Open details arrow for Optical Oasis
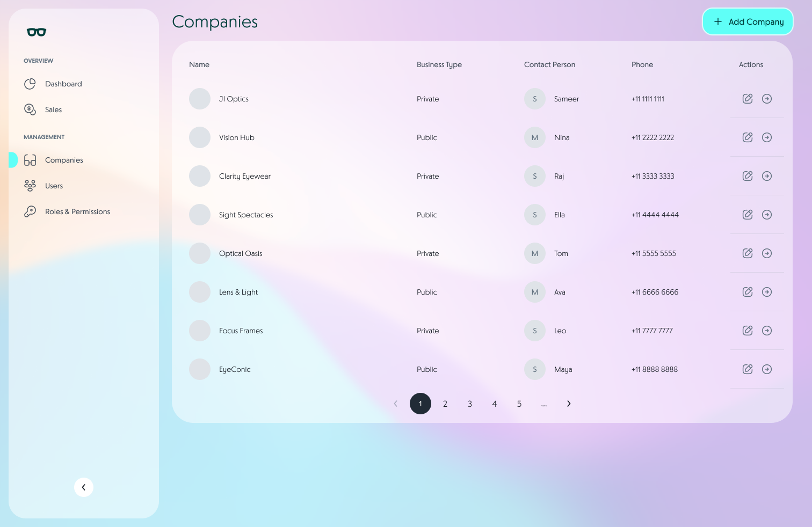The height and width of the screenshot is (527, 812). (767, 253)
